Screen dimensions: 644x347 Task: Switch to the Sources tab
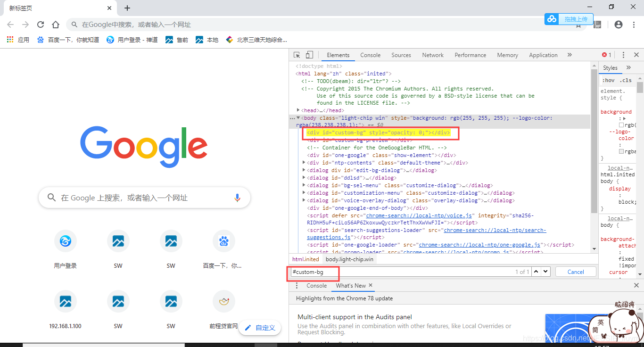[x=401, y=55]
